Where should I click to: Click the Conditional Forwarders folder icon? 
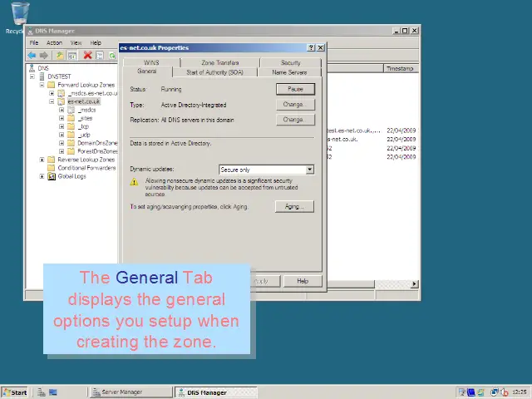point(52,168)
